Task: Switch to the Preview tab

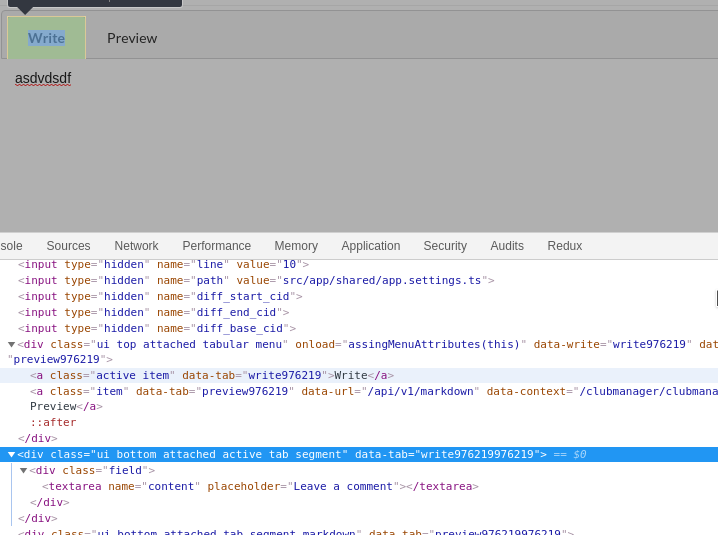Action: pos(132,38)
